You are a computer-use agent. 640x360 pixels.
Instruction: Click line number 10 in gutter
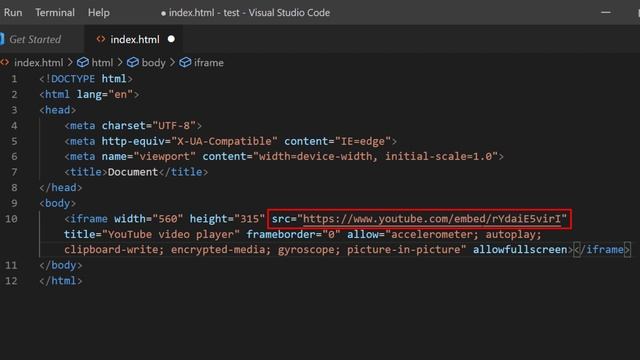pyautogui.click(x=11, y=219)
